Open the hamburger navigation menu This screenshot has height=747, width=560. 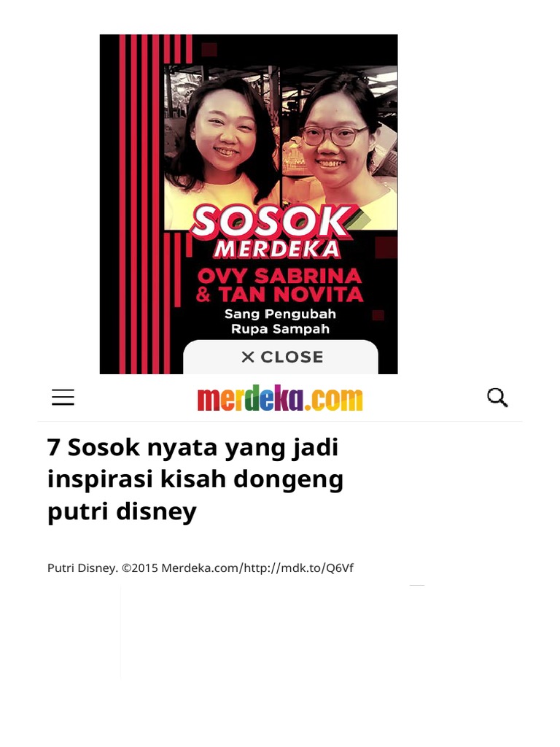pos(63,397)
